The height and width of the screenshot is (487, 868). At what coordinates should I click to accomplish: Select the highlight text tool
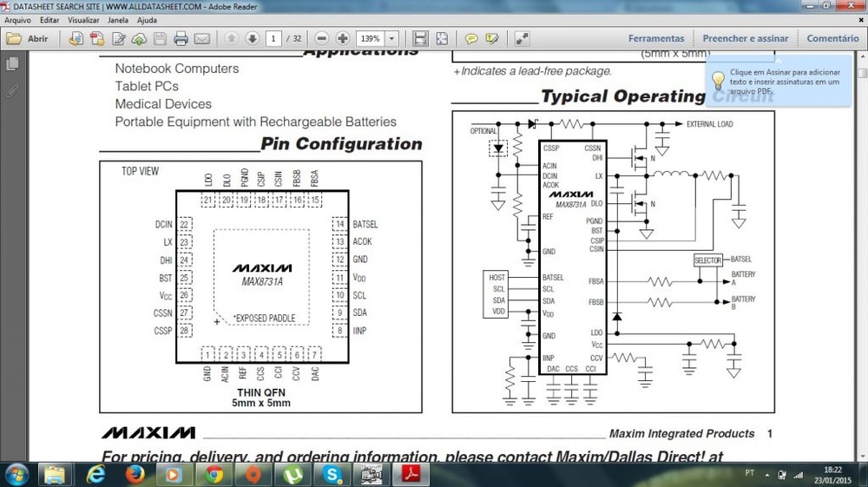(493, 39)
